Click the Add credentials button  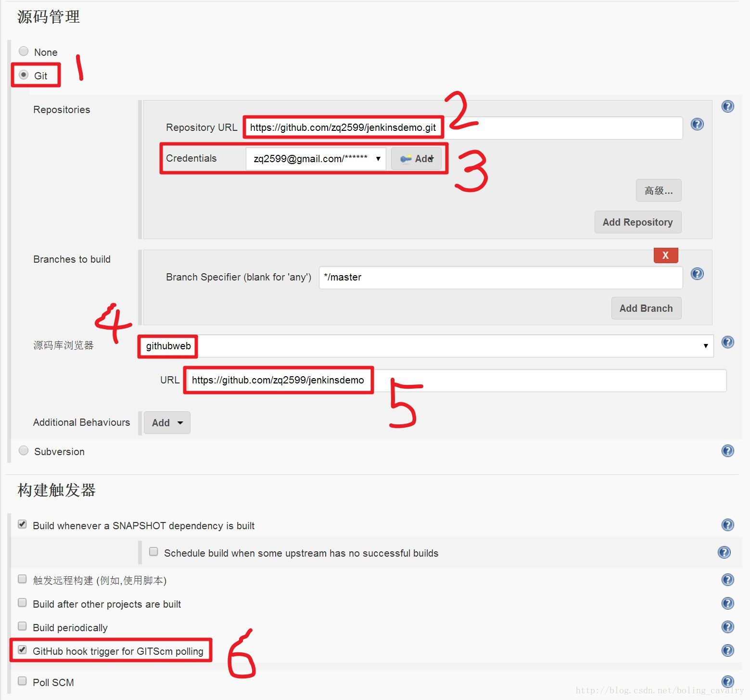coord(416,159)
